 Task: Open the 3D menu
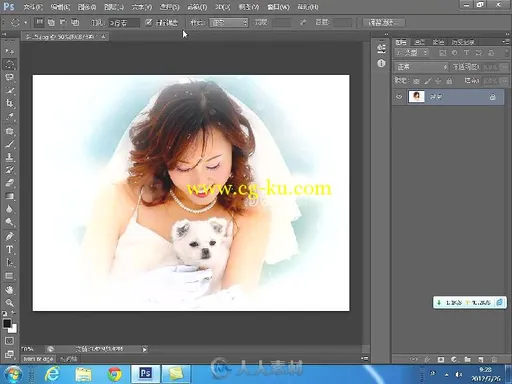pyautogui.click(x=222, y=7)
